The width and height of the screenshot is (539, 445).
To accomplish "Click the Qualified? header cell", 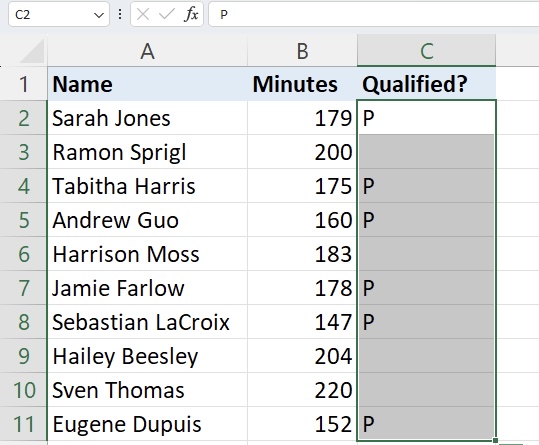I will [x=427, y=84].
